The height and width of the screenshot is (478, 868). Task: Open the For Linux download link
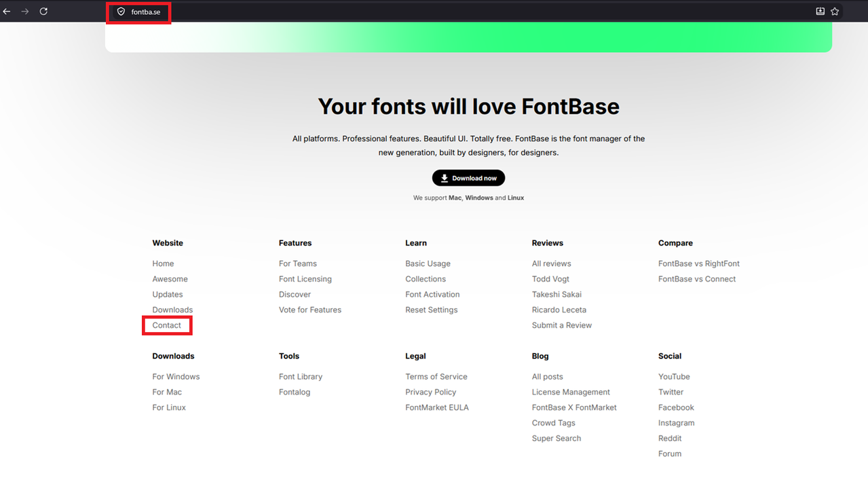click(x=169, y=407)
